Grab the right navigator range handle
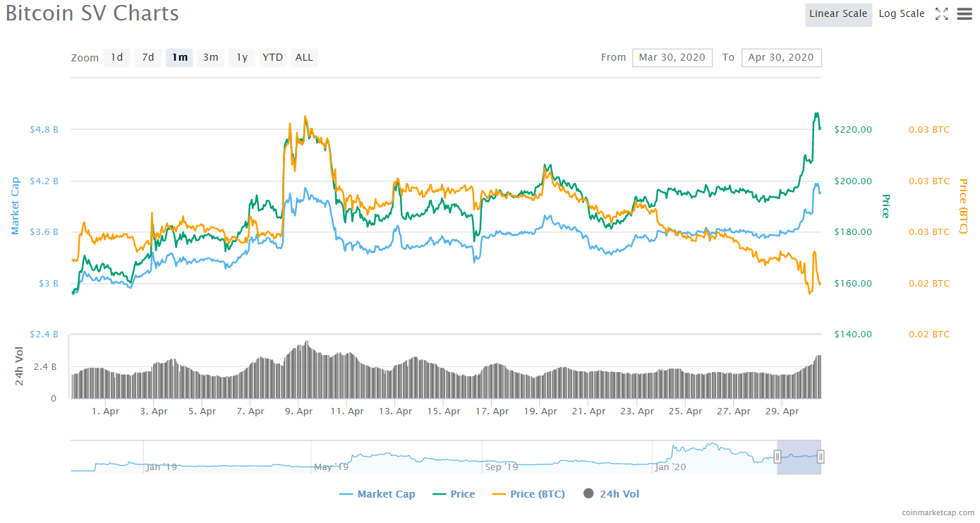980x523 pixels. (821, 457)
